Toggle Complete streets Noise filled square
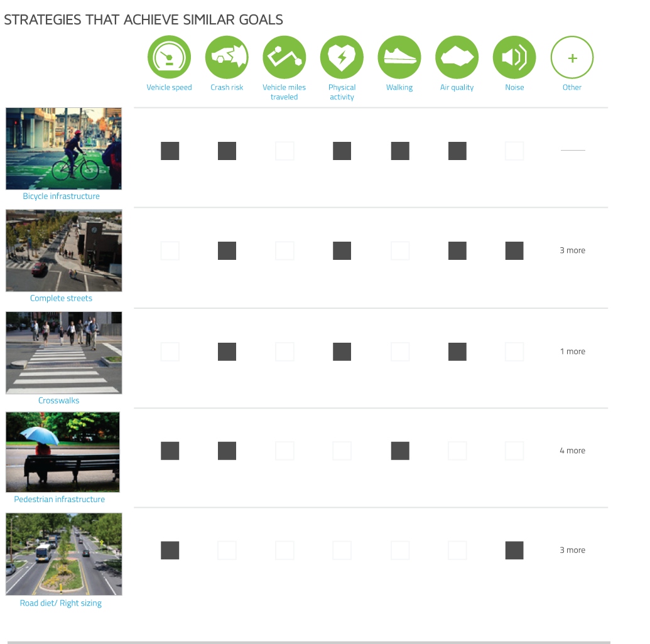Image resolution: width=650 pixels, height=644 pixels. 514,250
